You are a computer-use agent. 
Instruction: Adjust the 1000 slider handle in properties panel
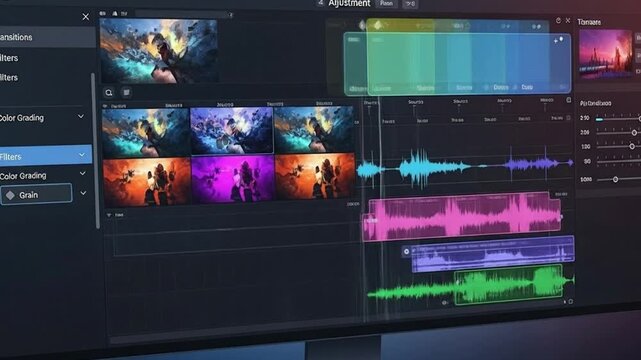tap(615, 179)
